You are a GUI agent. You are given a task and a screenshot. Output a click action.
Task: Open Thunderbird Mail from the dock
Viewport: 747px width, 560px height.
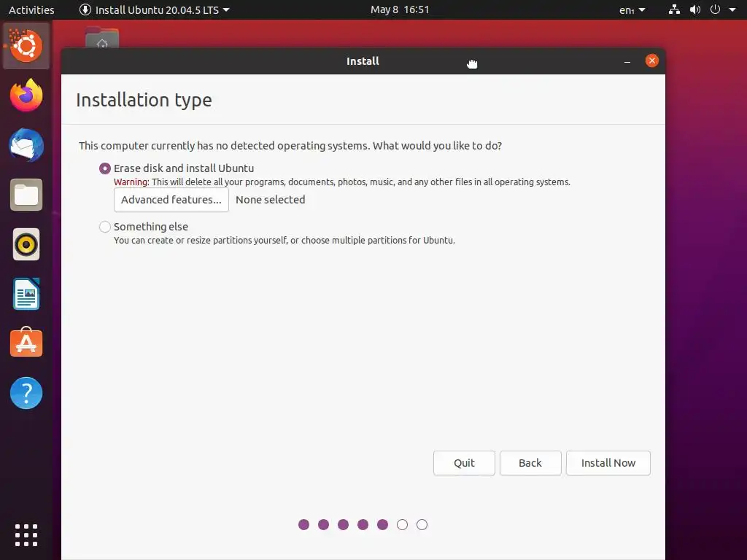click(26, 145)
